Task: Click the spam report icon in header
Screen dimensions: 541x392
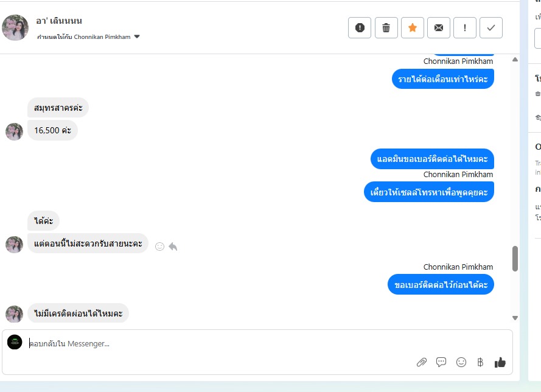Action: point(360,27)
